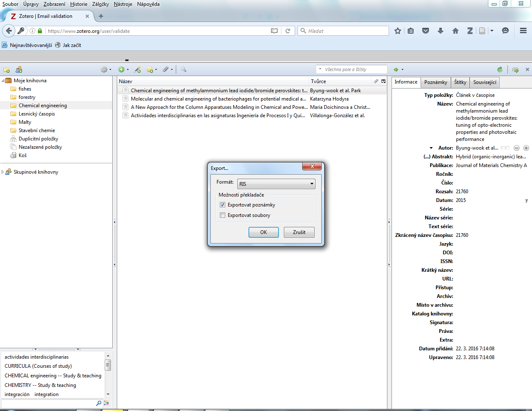Click the Zotero tab mode toggle icon
This screenshot has height=411, width=532.
coord(515,70)
